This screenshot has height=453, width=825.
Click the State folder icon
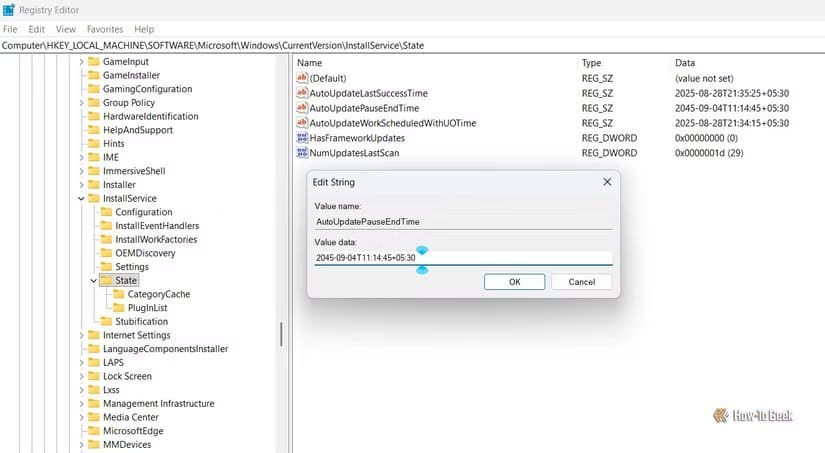click(x=106, y=280)
